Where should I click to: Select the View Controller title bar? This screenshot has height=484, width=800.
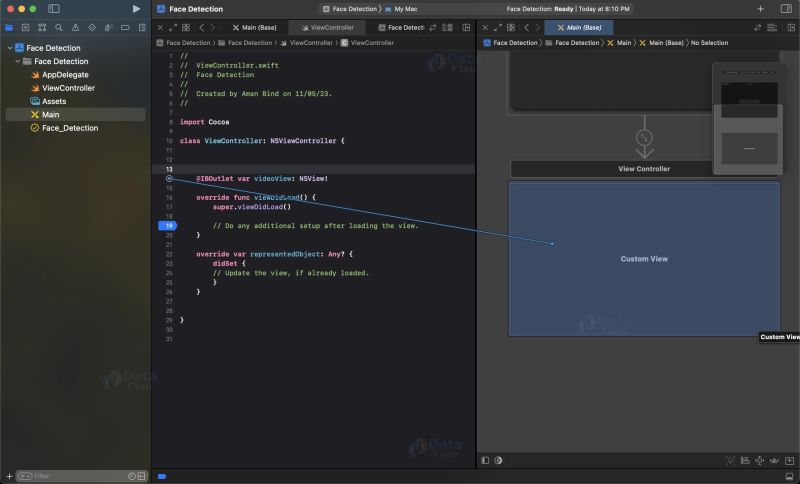coord(644,169)
